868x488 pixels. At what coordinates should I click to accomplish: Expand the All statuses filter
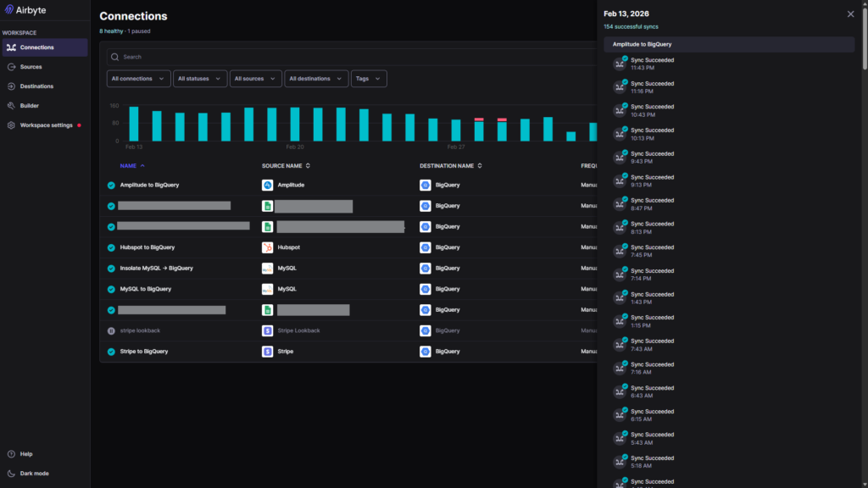point(200,79)
